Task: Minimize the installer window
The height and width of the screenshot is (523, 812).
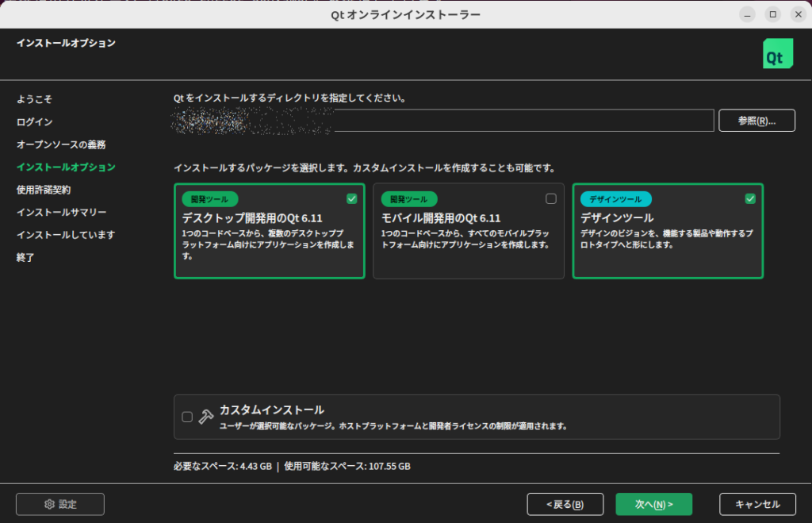Action: 747,14
